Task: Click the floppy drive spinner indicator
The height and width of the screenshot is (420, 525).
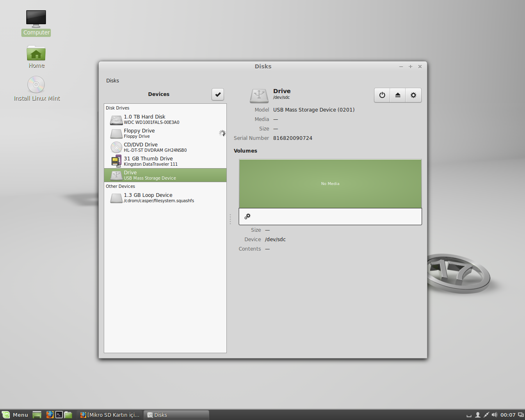Action: click(x=222, y=133)
